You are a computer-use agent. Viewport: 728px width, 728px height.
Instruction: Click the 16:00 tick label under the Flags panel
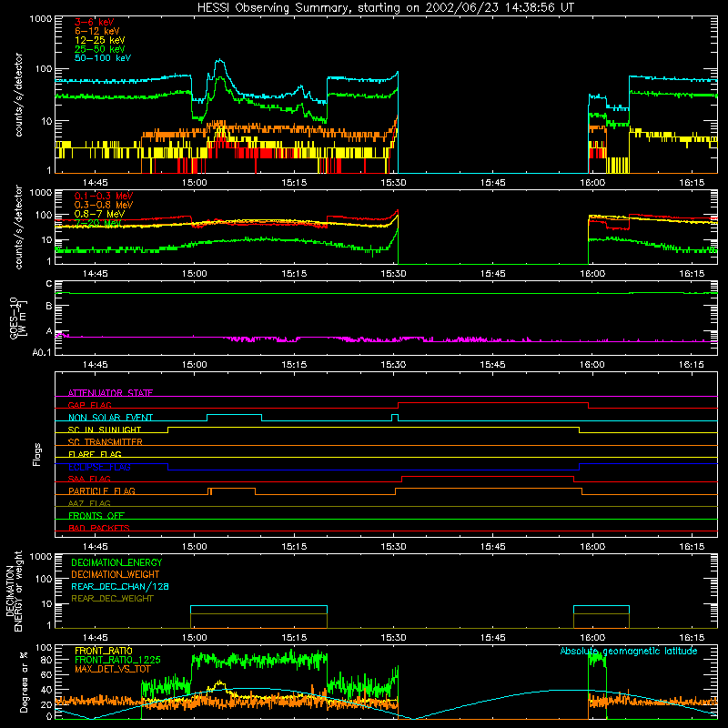tap(592, 547)
